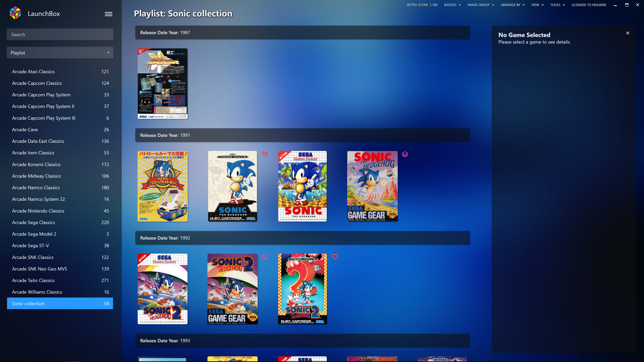Open the Arrange By menu
Screen dimensions: 644x362
pyautogui.click(x=513, y=5)
